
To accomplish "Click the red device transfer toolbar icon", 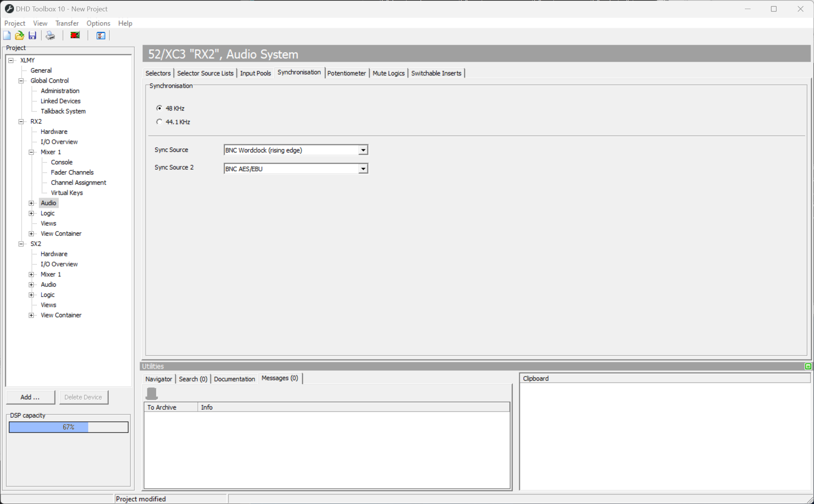I will (x=74, y=35).
